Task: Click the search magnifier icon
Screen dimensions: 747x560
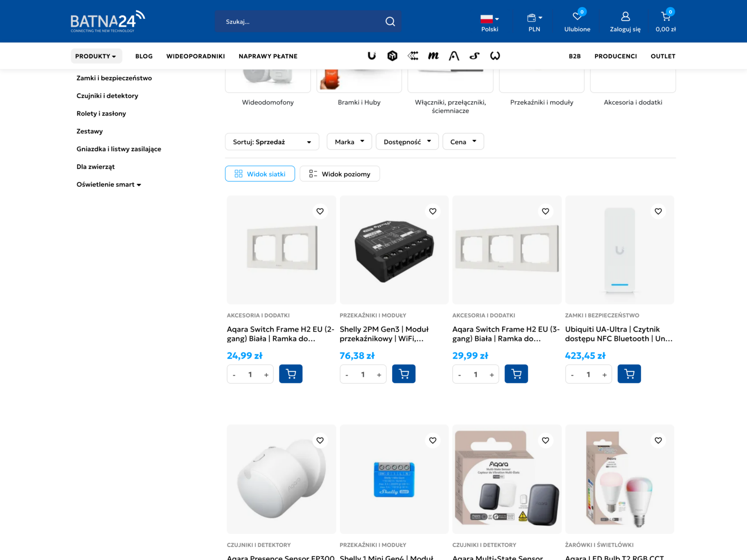Action: 390,22
